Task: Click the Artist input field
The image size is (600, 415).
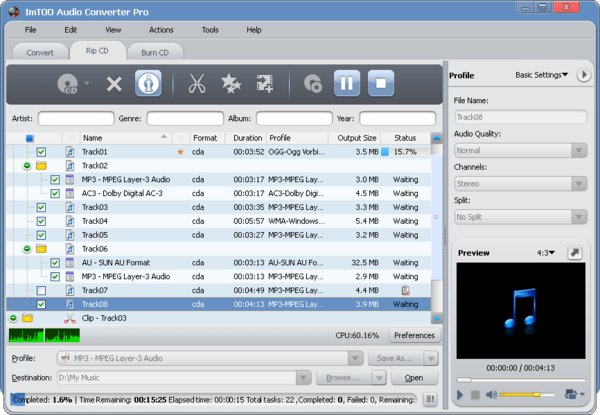Action: coord(75,118)
